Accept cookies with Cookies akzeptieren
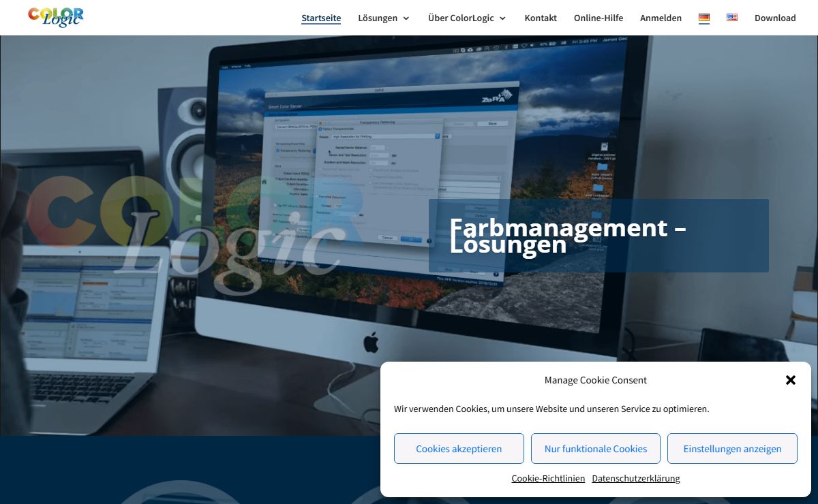 [459, 449]
